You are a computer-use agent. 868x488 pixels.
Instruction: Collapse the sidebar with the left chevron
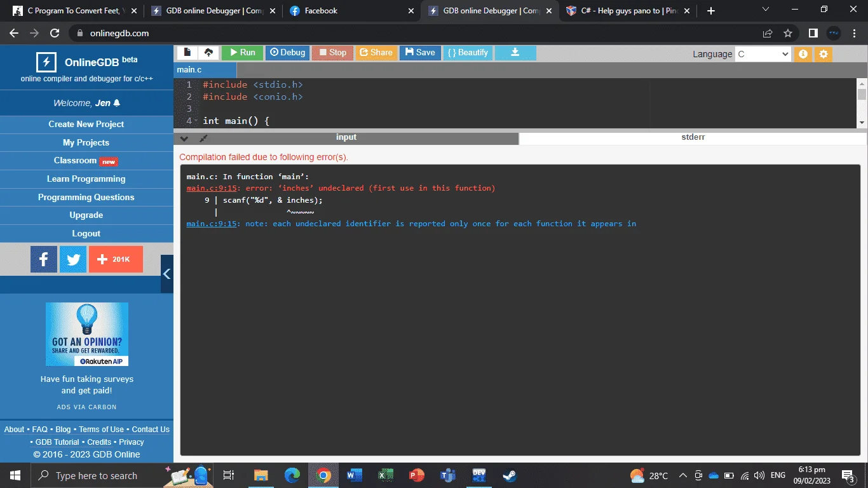(167, 274)
